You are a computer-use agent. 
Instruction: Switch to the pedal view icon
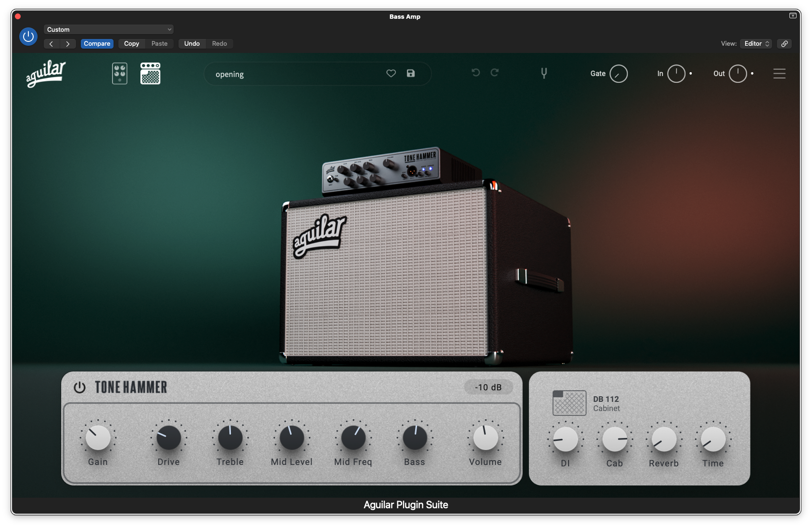coord(120,74)
